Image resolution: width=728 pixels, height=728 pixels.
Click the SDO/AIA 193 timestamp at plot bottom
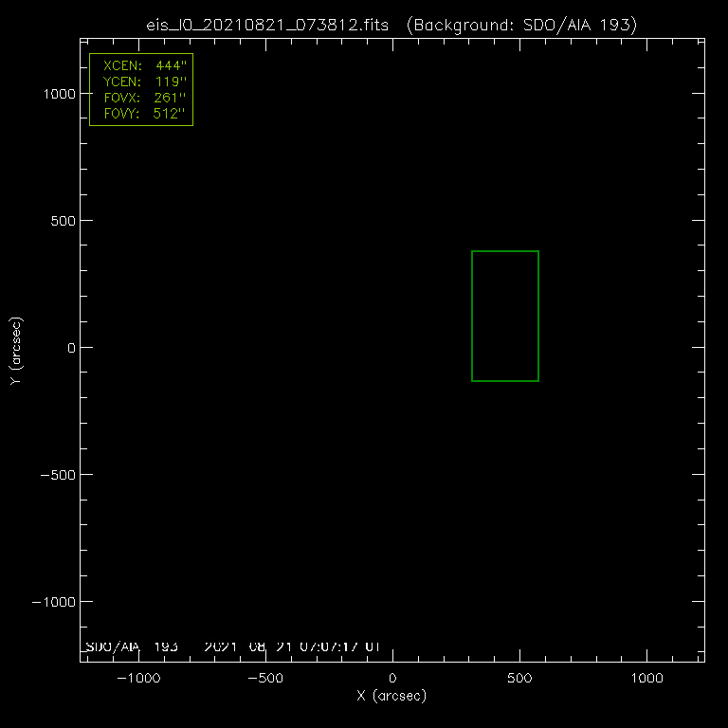click(232, 646)
